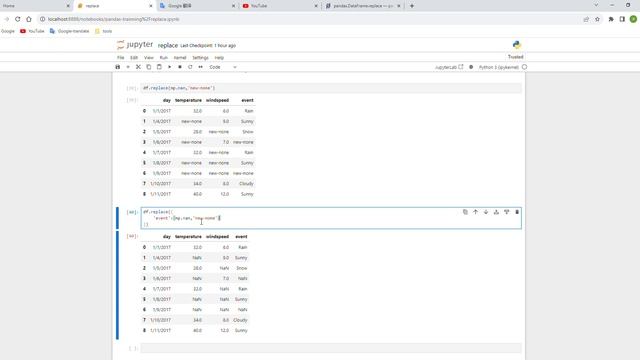Rename the notebook titled replace
This screenshot has width=640, height=360.
(168, 45)
